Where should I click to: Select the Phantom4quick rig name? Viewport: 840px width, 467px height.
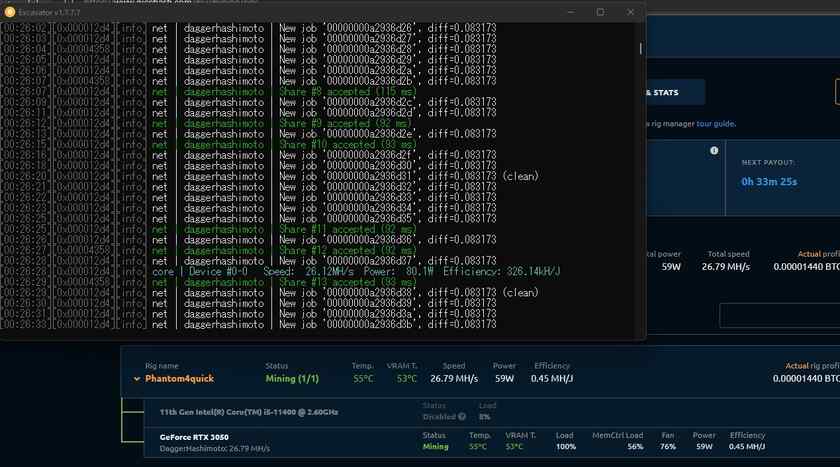point(179,379)
